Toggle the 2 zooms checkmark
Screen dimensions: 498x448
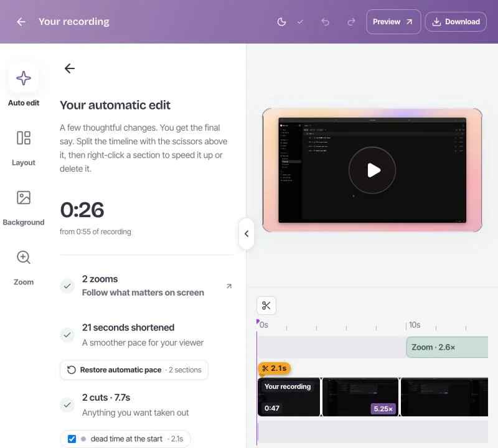click(x=67, y=286)
